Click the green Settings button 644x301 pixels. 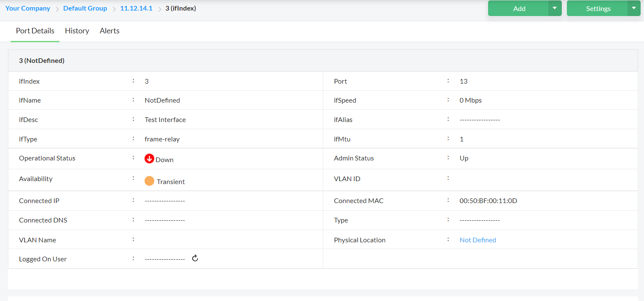tap(598, 8)
